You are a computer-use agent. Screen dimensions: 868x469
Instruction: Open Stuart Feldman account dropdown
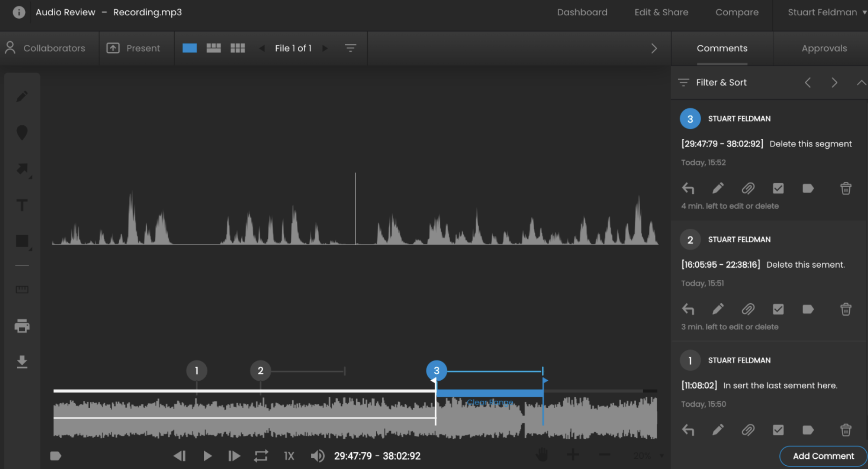tap(826, 13)
